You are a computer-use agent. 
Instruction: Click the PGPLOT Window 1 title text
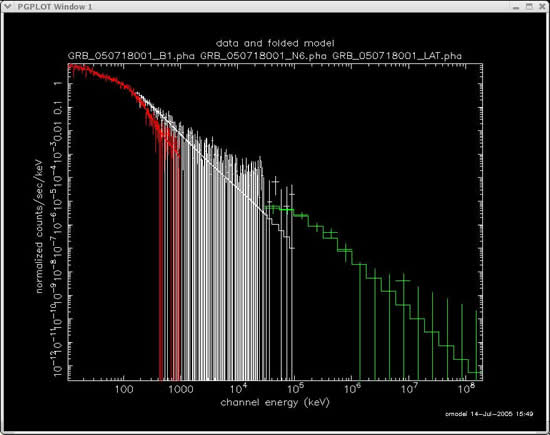pyautogui.click(x=55, y=7)
